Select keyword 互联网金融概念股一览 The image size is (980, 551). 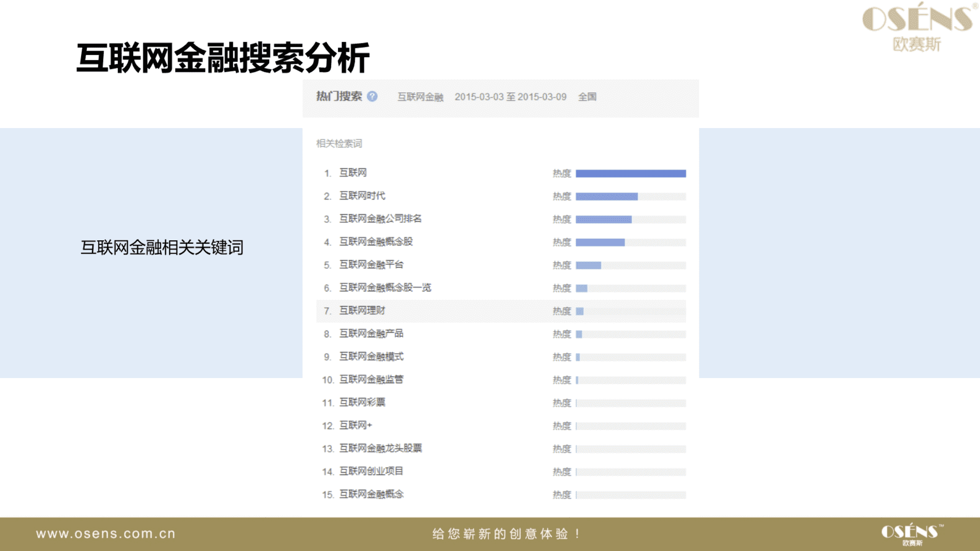click(x=385, y=288)
